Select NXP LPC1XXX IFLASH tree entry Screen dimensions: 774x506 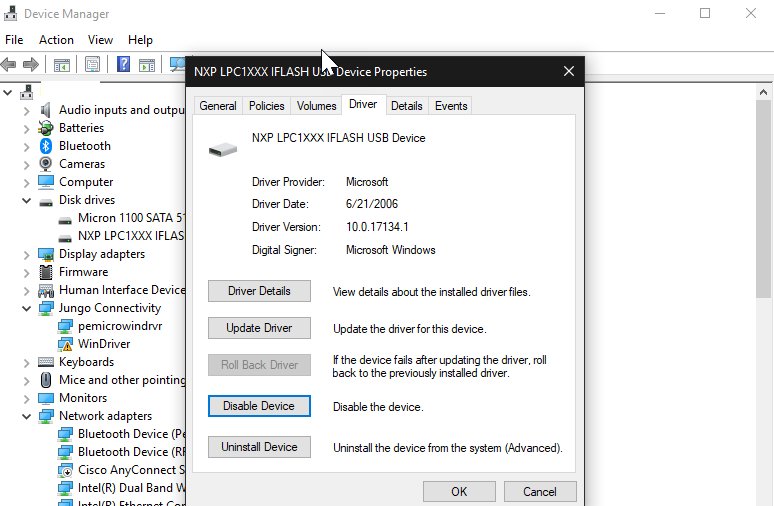[x=131, y=236]
